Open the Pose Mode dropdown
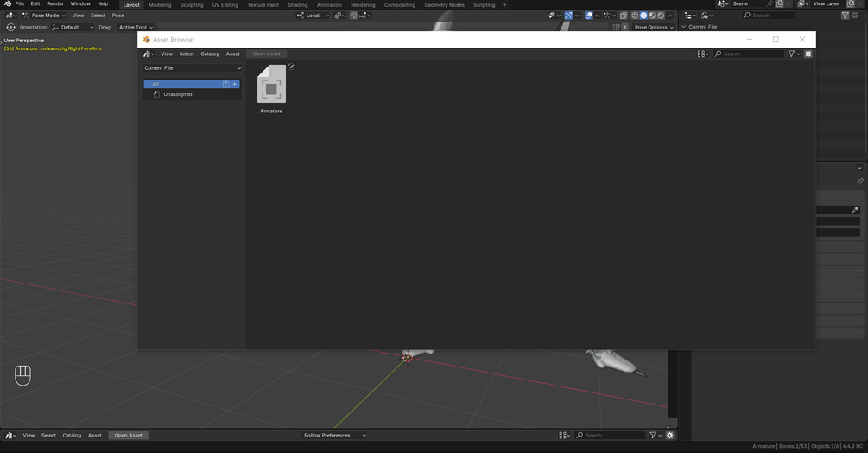868x453 pixels. (x=44, y=16)
